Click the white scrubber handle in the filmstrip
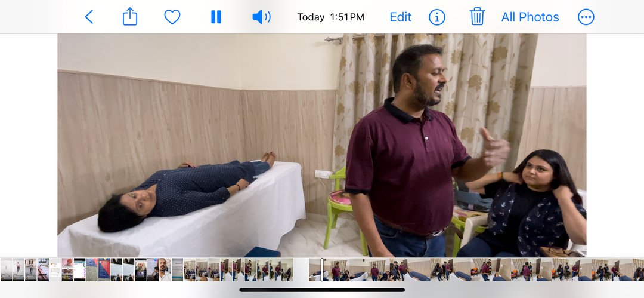This screenshot has width=644, height=298. click(x=322, y=269)
